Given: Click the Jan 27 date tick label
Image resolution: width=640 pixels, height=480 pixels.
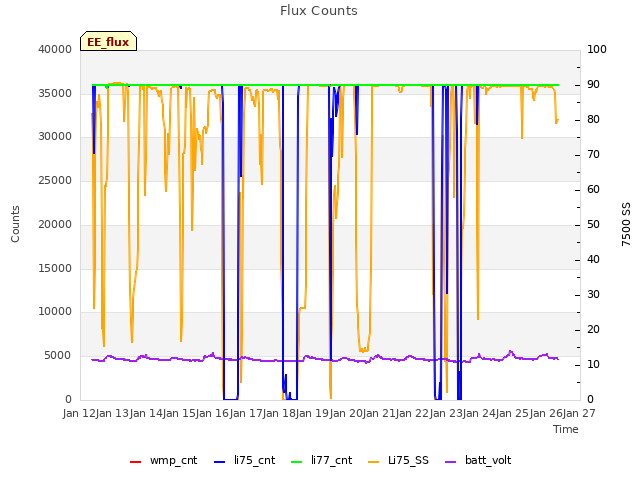Looking at the screenshot, I should coord(579,413).
